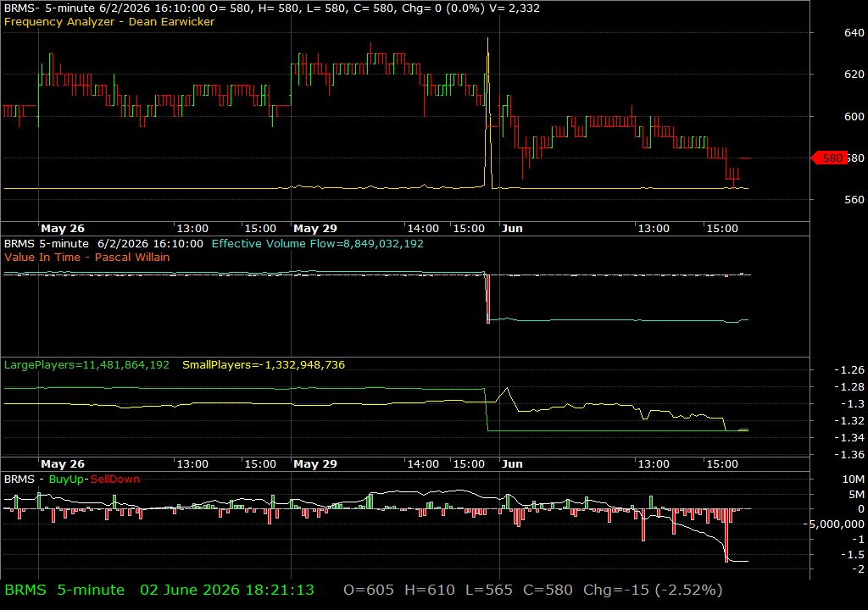
Task: Click the status bar 'C=580' value
Action: click(548, 590)
